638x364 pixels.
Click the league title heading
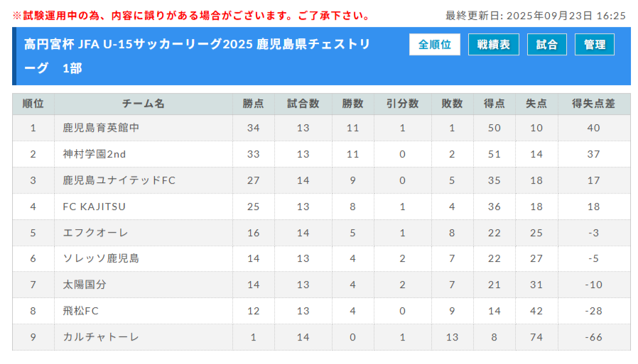[x=197, y=55]
